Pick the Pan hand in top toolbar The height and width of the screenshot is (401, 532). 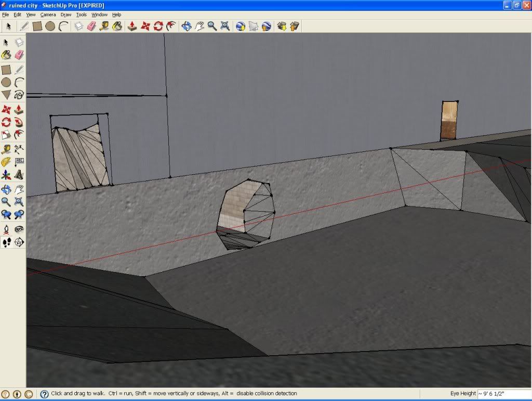pos(199,26)
